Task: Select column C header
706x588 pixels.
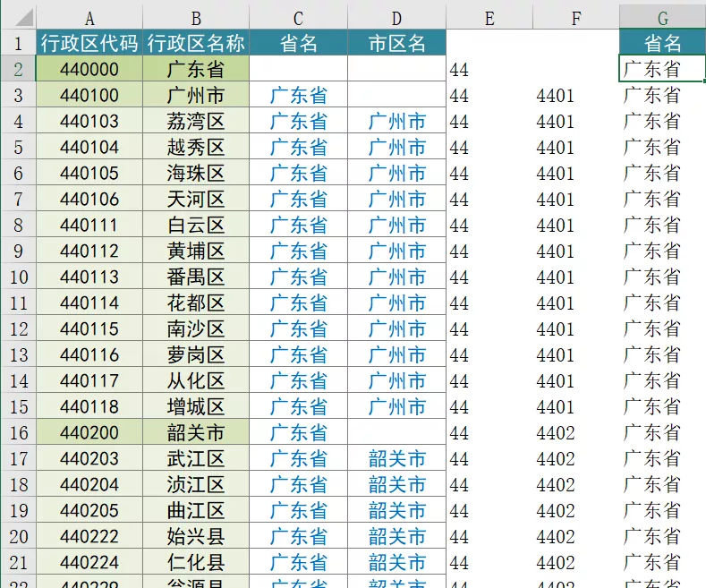Action: click(x=299, y=18)
